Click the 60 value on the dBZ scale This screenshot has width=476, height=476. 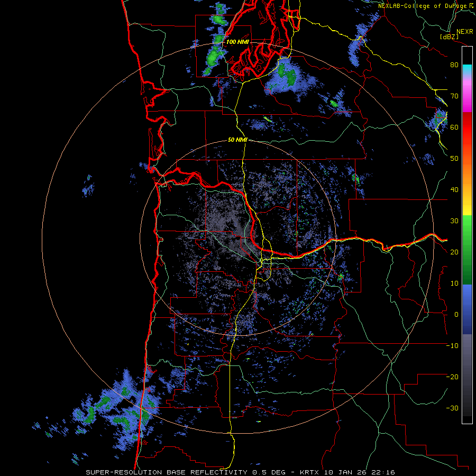(x=454, y=127)
